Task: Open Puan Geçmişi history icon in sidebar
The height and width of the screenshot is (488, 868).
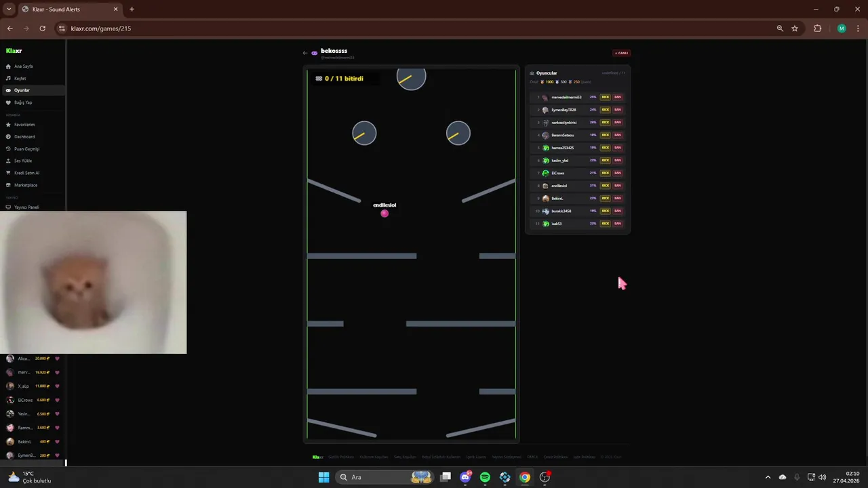Action: (x=8, y=149)
